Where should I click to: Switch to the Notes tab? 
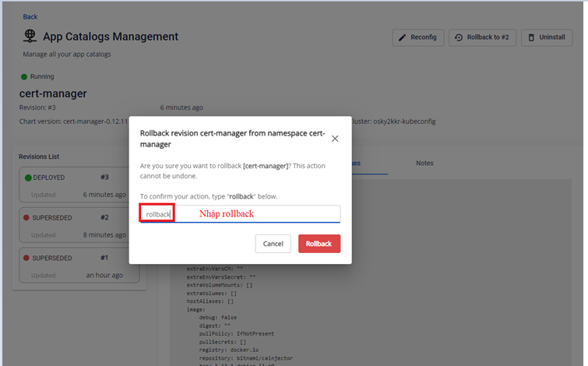(x=424, y=164)
